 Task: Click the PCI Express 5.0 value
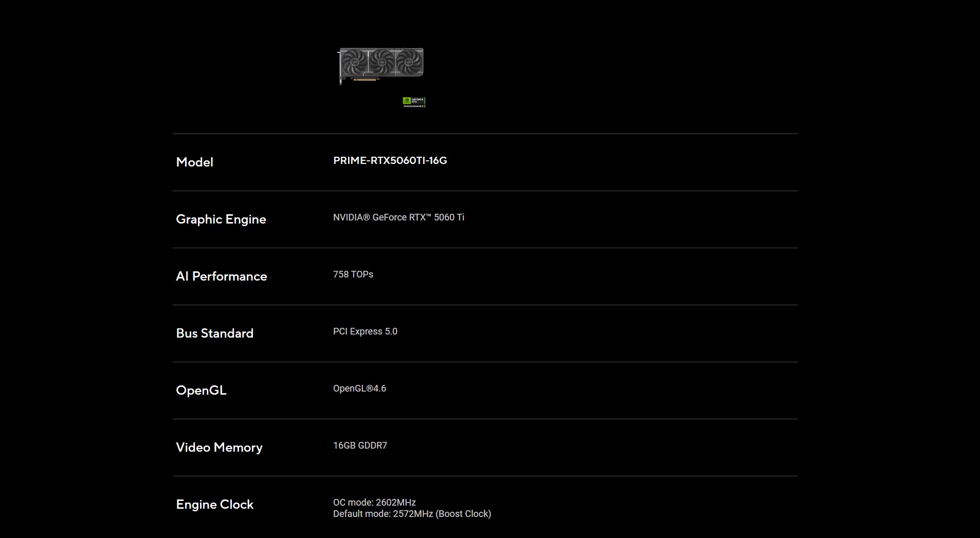coord(365,331)
